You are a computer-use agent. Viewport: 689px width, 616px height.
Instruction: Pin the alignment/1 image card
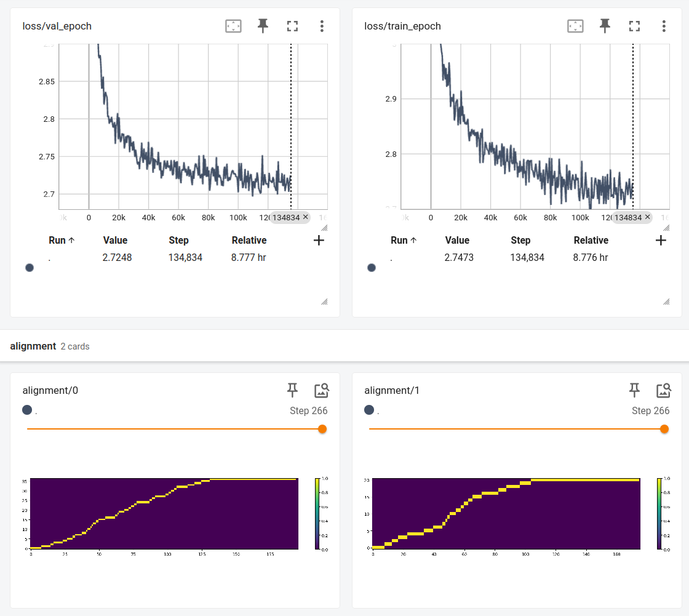click(634, 390)
